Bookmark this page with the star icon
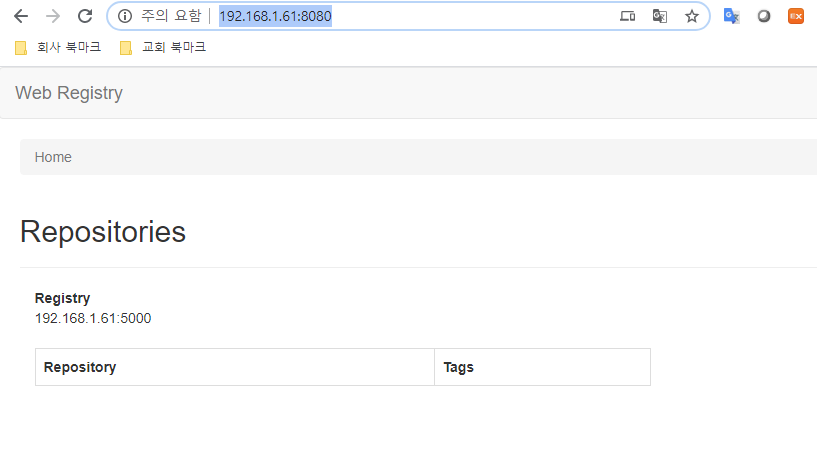The width and height of the screenshot is (817, 450). (691, 16)
